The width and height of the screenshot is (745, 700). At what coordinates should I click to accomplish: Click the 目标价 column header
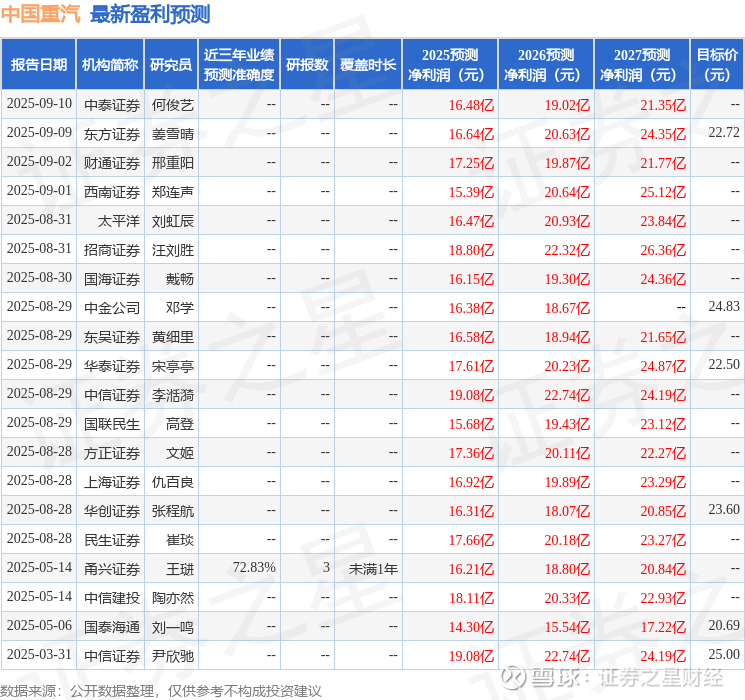pos(717,65)
